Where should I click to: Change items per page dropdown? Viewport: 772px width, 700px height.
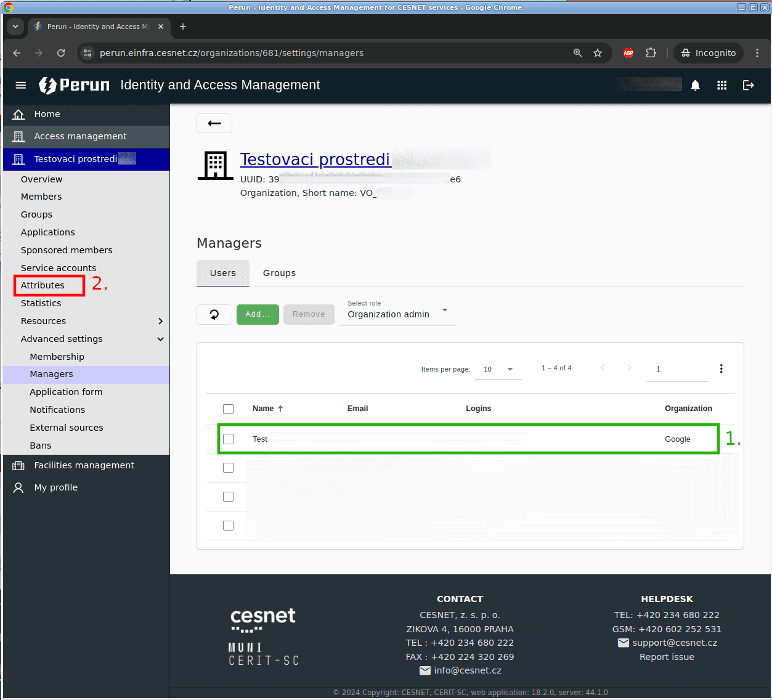point(498,369)
